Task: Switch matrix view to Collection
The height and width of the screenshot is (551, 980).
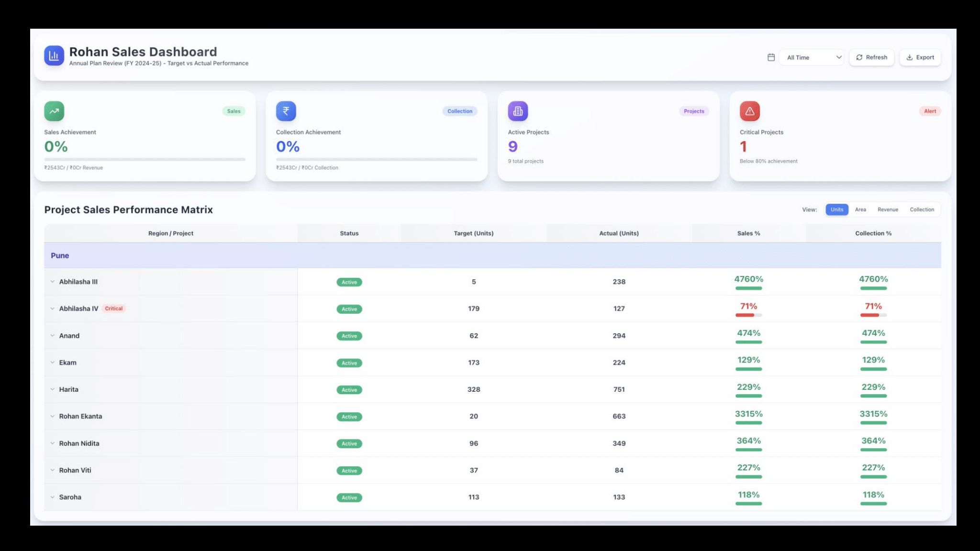Action: tap(922, 209)
